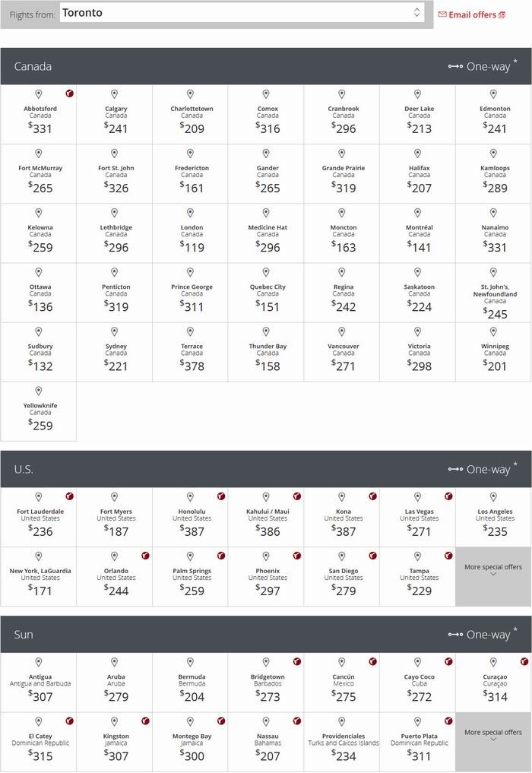Click the One-way label in U.S. header
The height and width of the screenshot is (773, 532).
[488, 470]
